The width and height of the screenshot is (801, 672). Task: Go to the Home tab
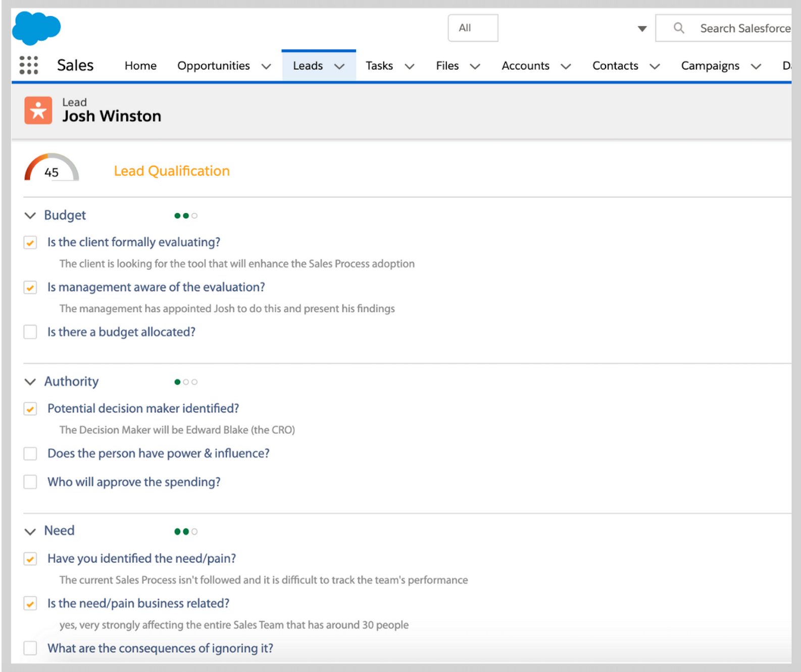[140, 66]
